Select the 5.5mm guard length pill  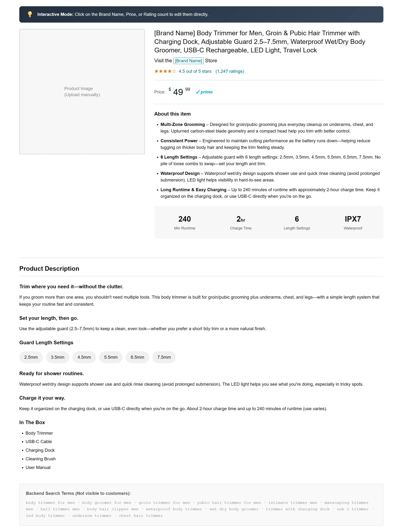tap(111, 357)
